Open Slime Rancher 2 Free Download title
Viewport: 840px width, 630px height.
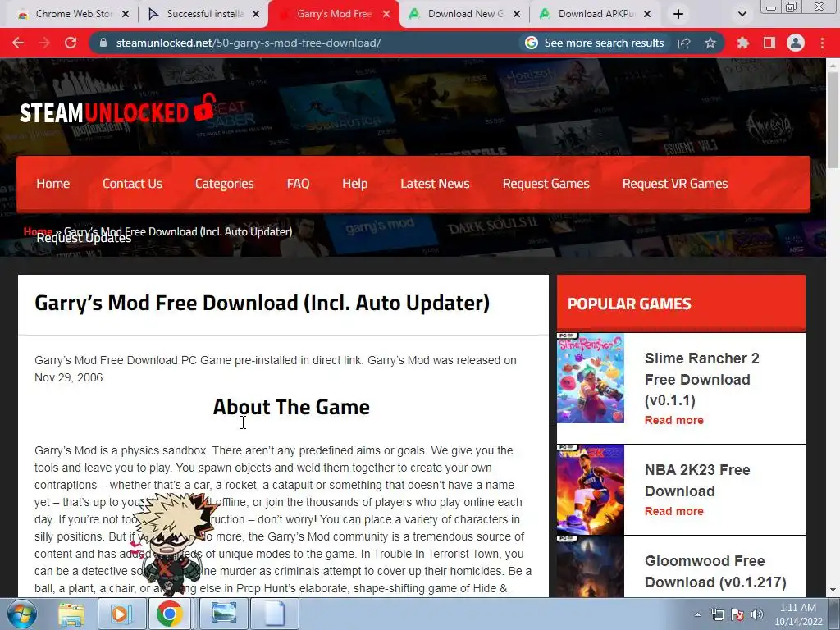pyautogui.click(x=702, y=379)
